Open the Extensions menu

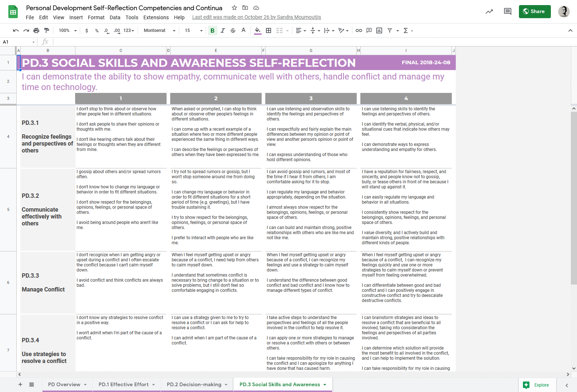(x=156, y=17)
